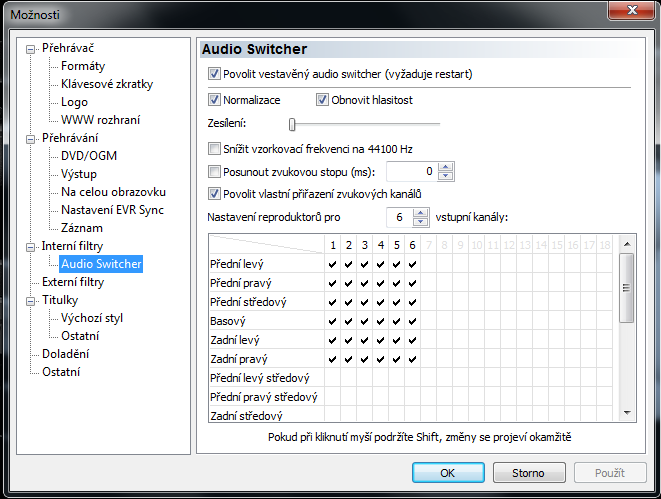
Task: Select the Přehrávání tree label
Action: 70,138
